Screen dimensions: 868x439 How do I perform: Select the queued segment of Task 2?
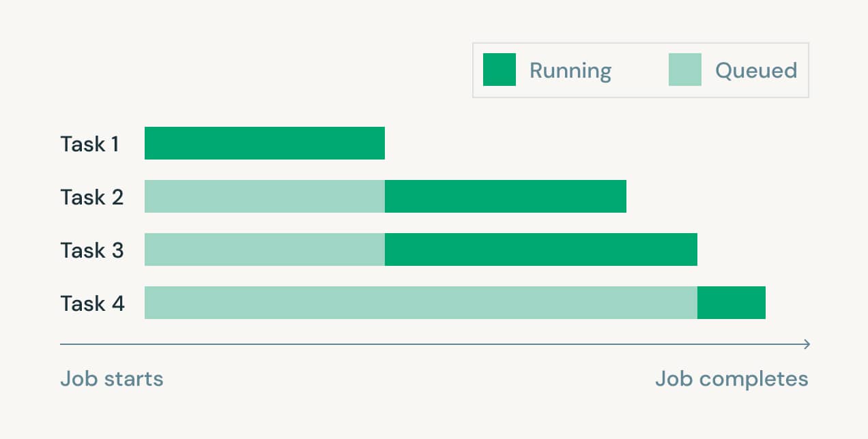(x=265, y=196)
